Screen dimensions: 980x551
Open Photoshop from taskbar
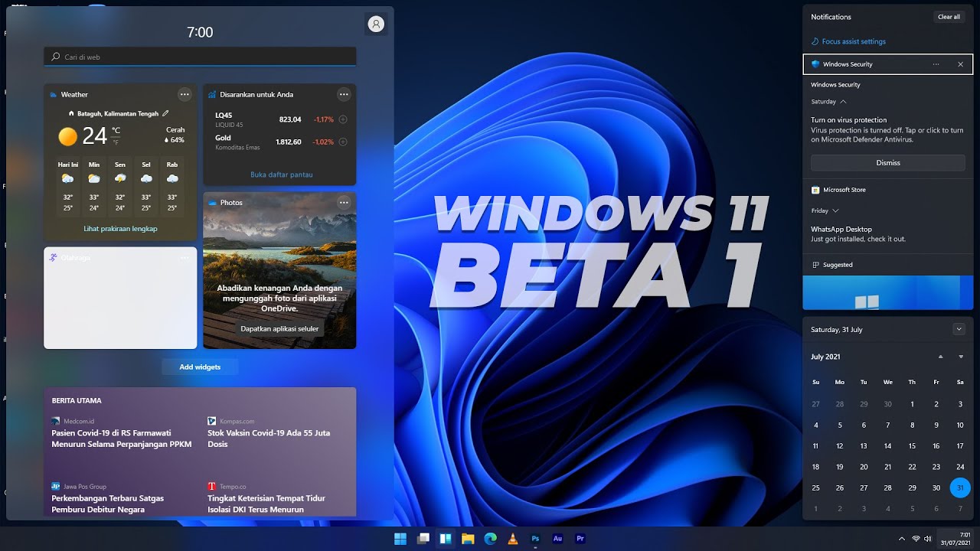pyautogui.click(x=535, y=539)
